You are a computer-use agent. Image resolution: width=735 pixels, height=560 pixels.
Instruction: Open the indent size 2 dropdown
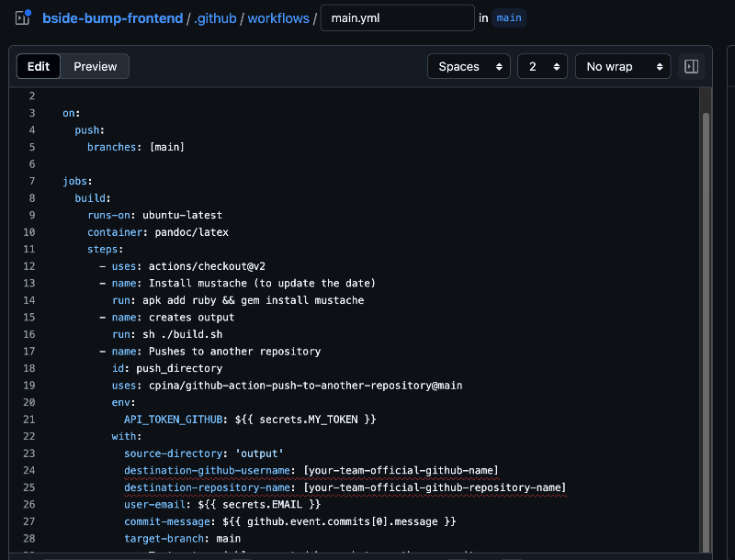point(542,66)
